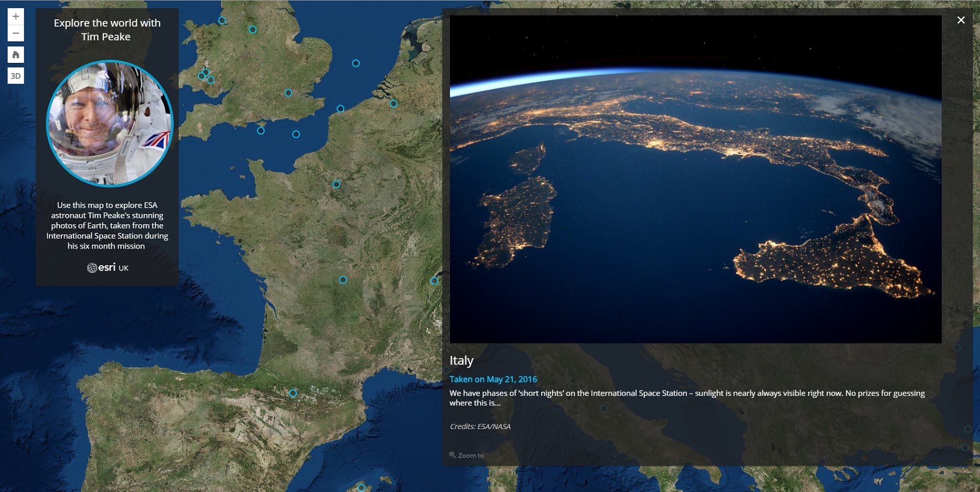The image size is (980, 492).
Task: Reset map to home extent
Action: point(16,54)
